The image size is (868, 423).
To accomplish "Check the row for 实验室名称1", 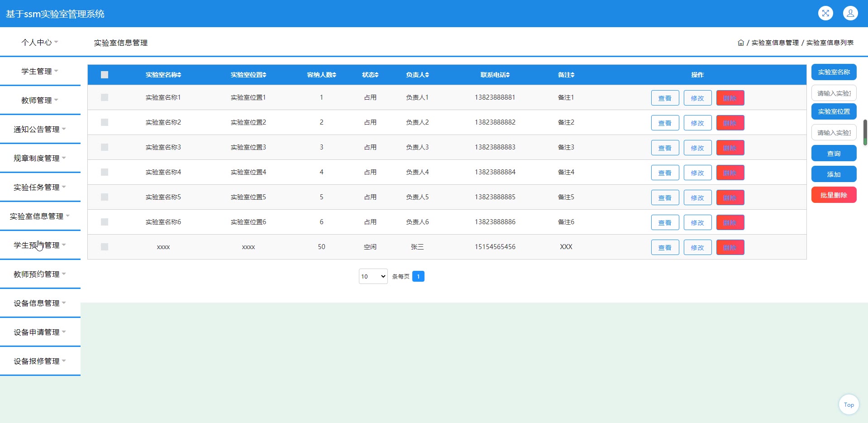I will pyautogui.click(x=105, y=97).
